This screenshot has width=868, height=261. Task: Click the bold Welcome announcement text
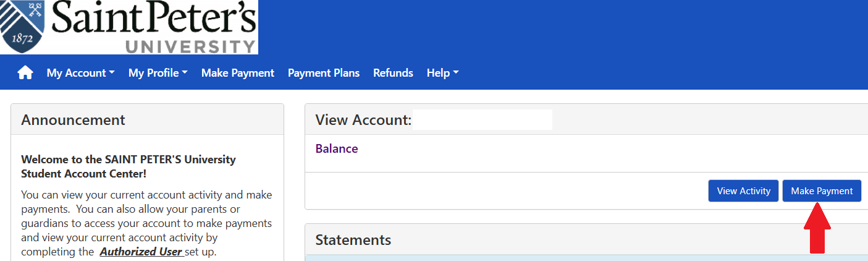(x=129, y=166)
